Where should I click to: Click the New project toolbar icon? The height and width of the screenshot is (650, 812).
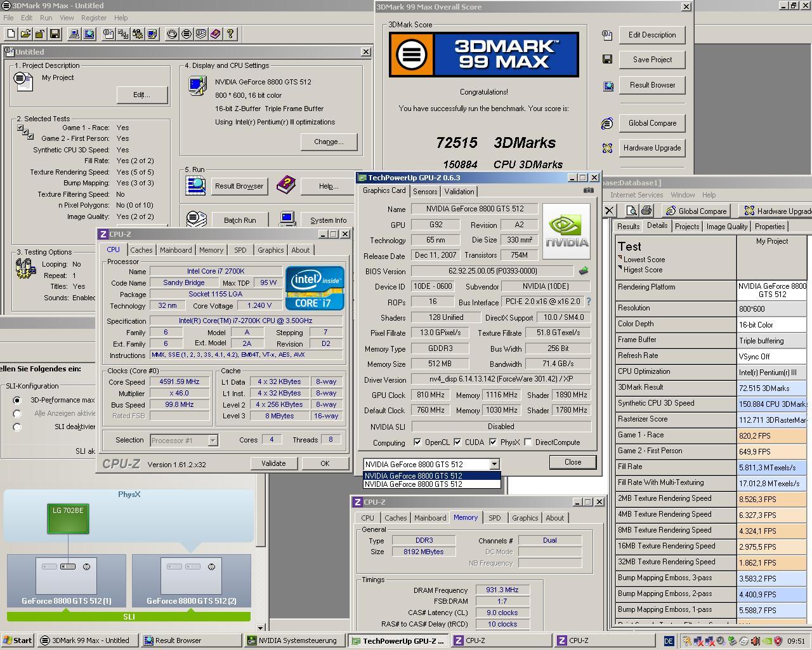click(x=11, y=34)
